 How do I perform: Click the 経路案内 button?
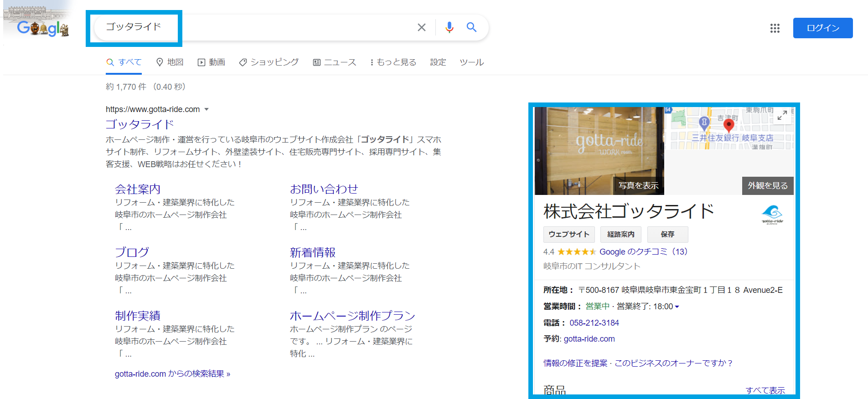pos(620,234)
